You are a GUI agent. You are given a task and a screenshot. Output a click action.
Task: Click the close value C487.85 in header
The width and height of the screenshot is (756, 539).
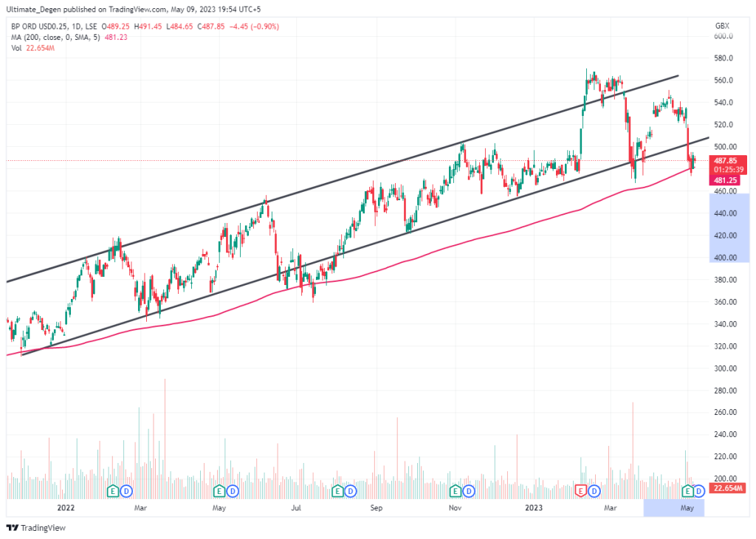210,27
